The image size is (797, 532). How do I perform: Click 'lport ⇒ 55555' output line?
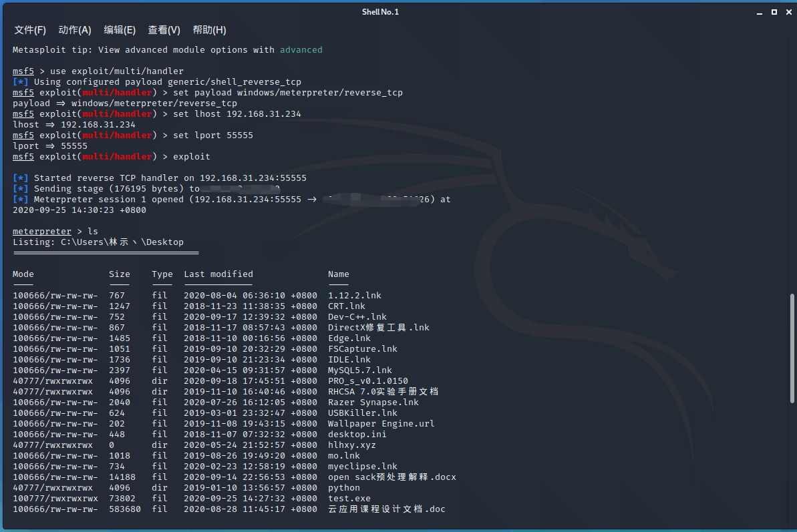tap(50, 146)
